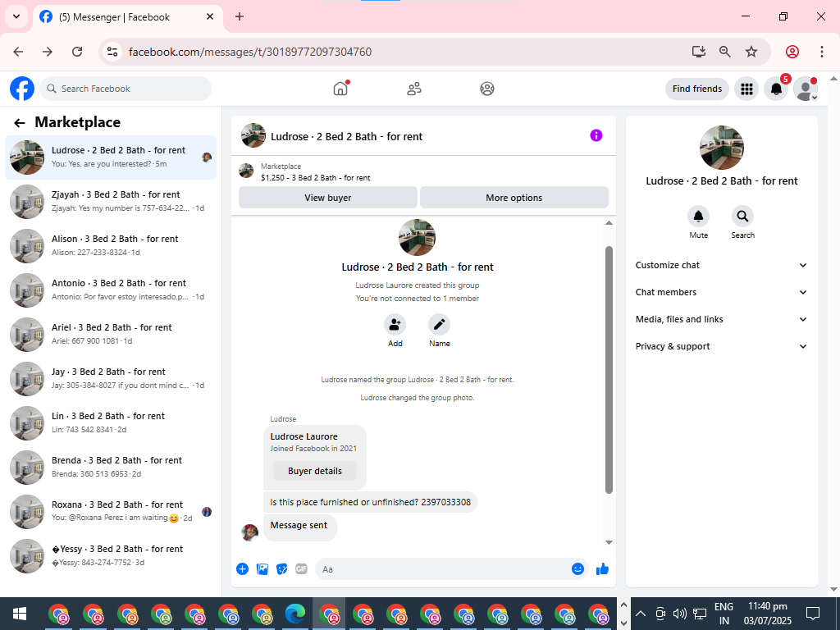Reload the page
This screenshot has width=840, height=630.
click(x=77, y=52)
